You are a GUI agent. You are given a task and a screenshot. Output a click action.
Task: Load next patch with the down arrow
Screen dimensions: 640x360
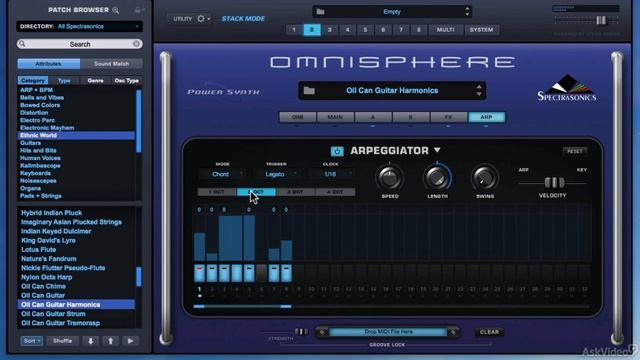91,341
